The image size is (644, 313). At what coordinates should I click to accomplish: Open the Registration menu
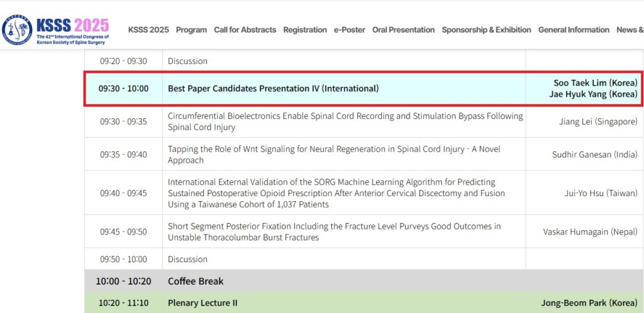(305, 30)
